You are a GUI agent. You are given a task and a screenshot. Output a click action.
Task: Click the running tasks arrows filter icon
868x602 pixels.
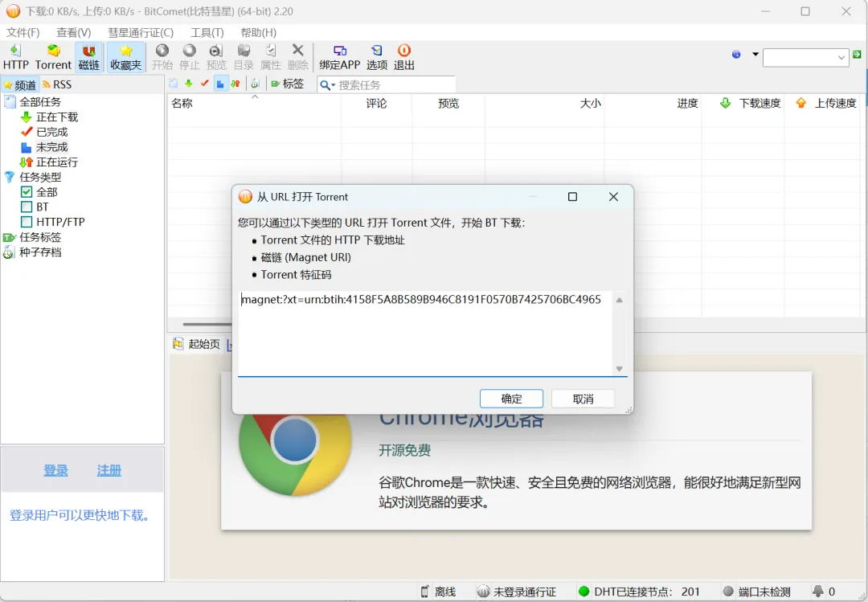235,84
